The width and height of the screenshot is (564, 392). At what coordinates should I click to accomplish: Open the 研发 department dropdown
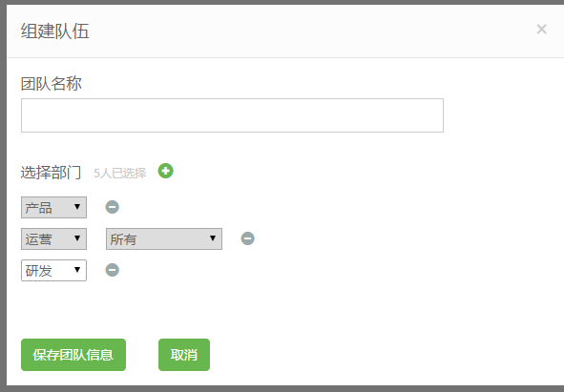[54, 271]
